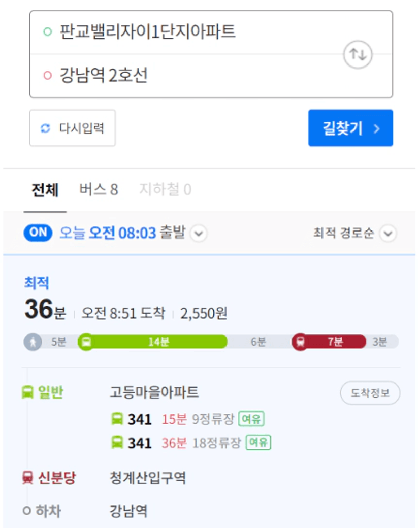The height and width of the screenshot is (528, 420).
Task: Switch to the 버스 8 tab
Action: coord(99,190)
